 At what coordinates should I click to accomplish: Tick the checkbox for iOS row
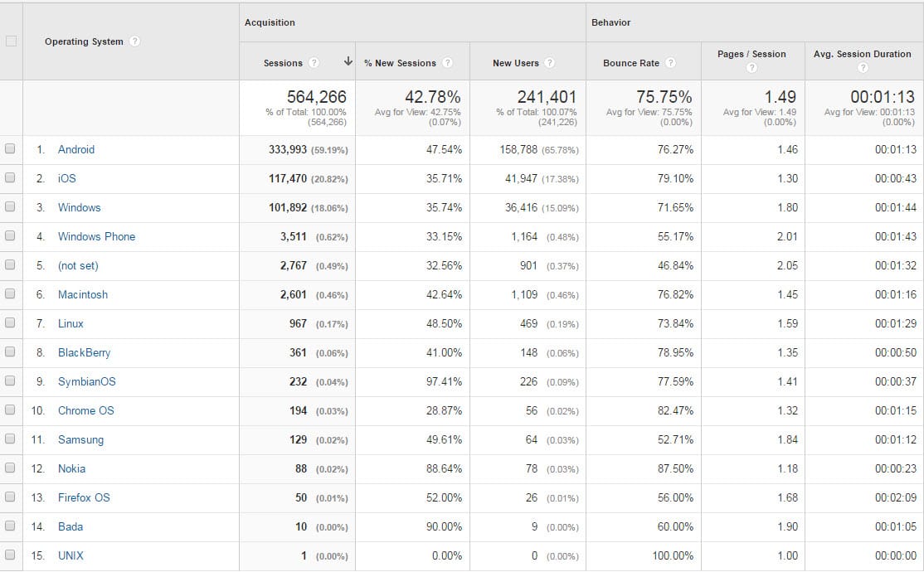[x=10, y=178]
